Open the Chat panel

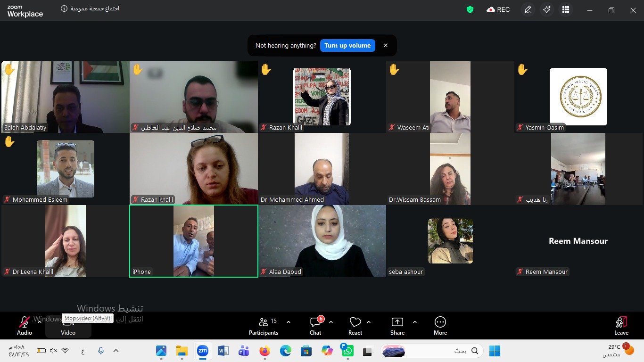click(315, 326)
